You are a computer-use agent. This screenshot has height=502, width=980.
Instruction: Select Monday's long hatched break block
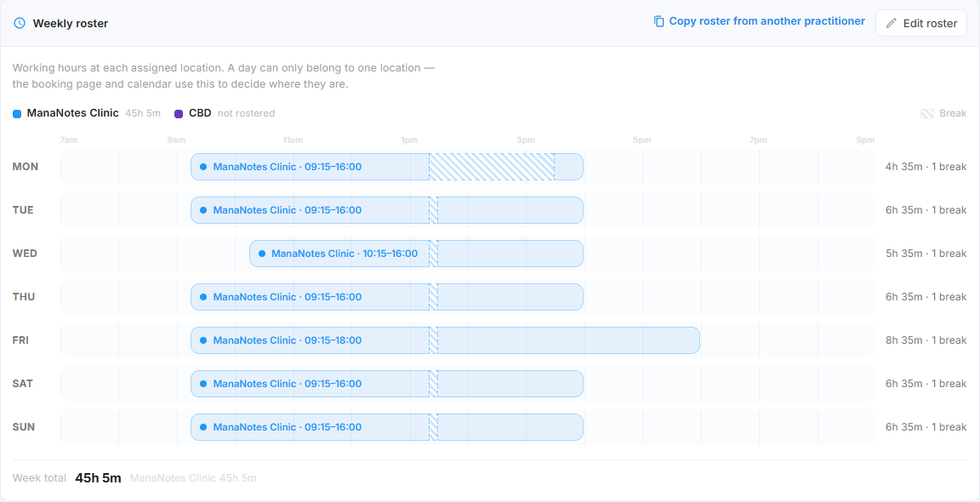(491, 167)
